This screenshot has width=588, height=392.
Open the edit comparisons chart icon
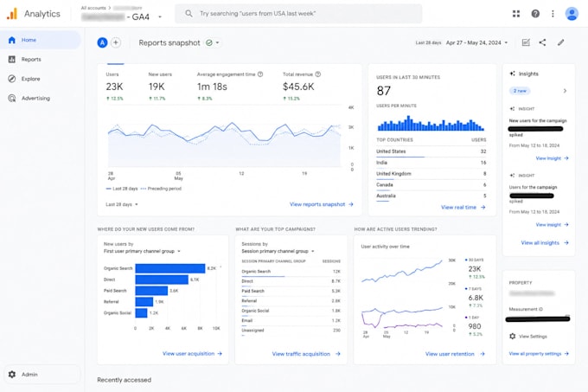tap(526, 42)
